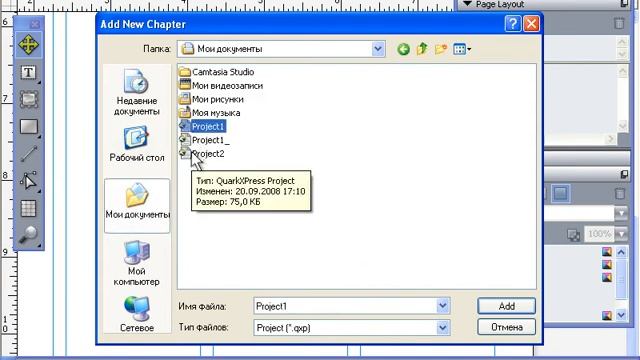Select the Item (move) tool
Viewport: 640px width, 360px height.
pos(29,44)
